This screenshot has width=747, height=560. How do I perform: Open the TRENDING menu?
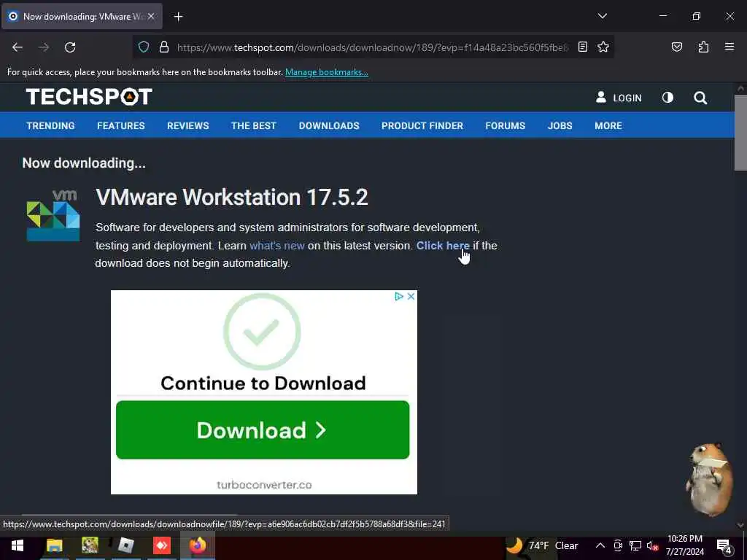coord(50,125)
